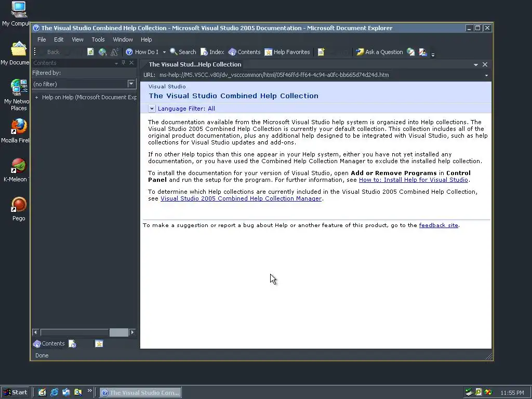Click the globe Home toolbar icon
This screenshot has height=399, width=532.
click(x=102, y=52)
